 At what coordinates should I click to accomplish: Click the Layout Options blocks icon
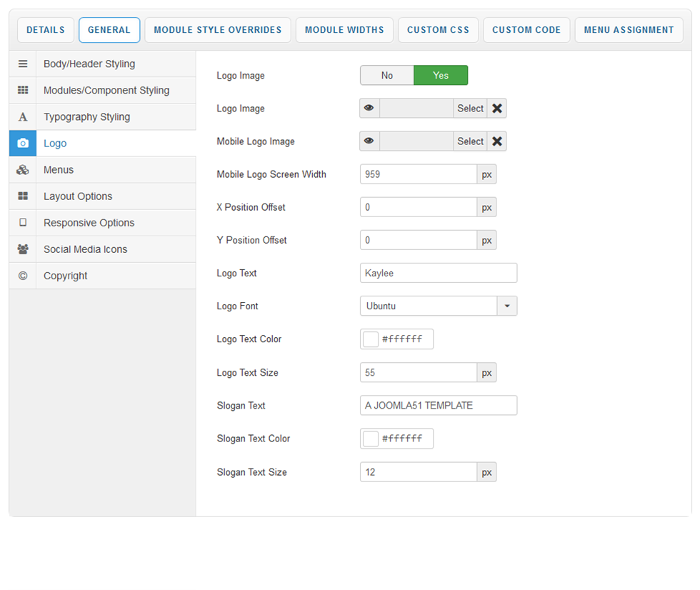[x=23, y=196]
